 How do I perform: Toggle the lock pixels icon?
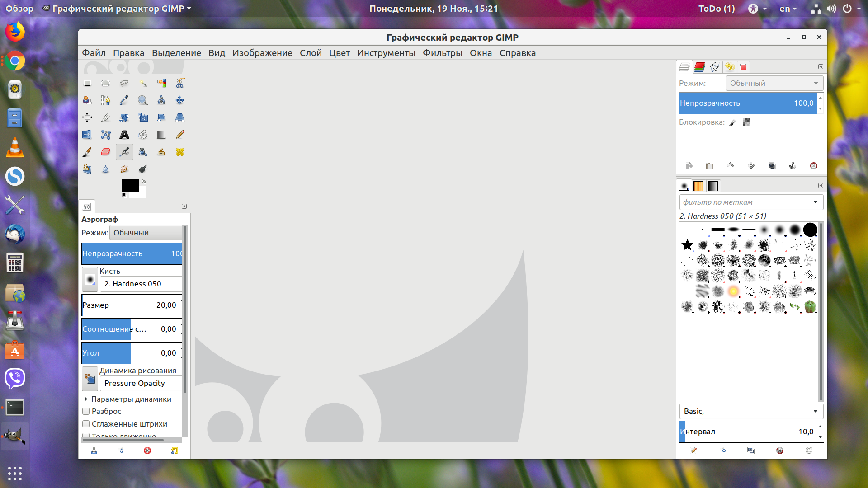click(x=732, y=122)
